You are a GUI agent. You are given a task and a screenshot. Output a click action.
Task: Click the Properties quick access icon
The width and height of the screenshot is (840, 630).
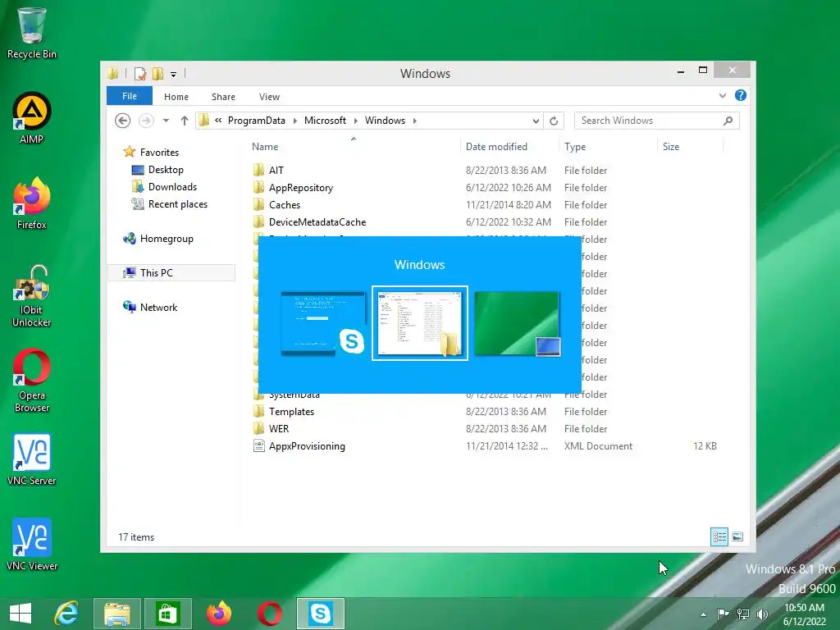point(140,73)
